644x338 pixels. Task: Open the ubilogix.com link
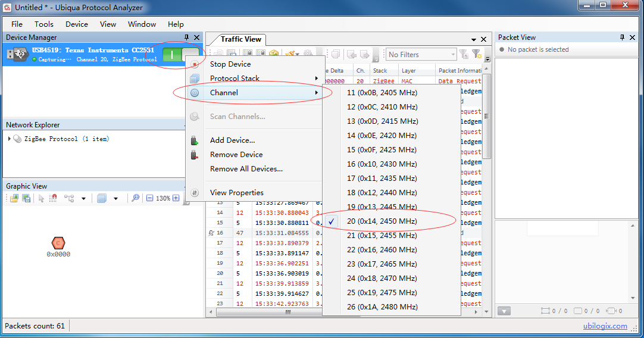605,326
